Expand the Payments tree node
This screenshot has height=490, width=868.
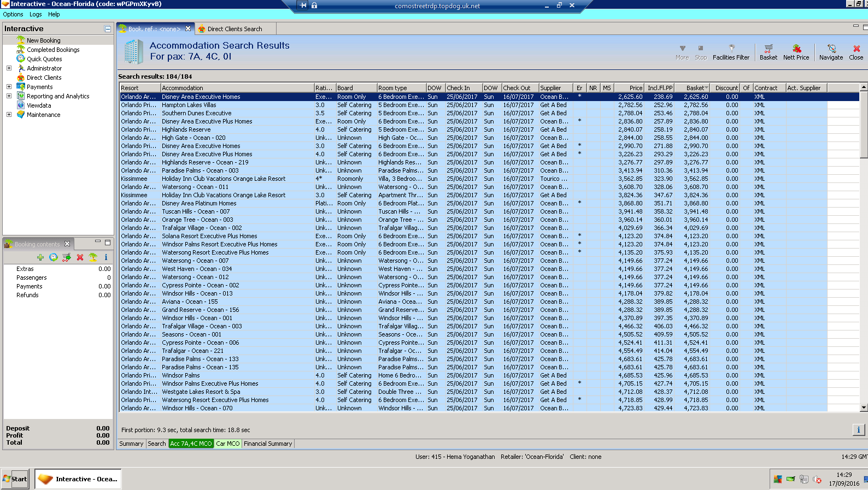pyautogui.click(x=9, y=87)
